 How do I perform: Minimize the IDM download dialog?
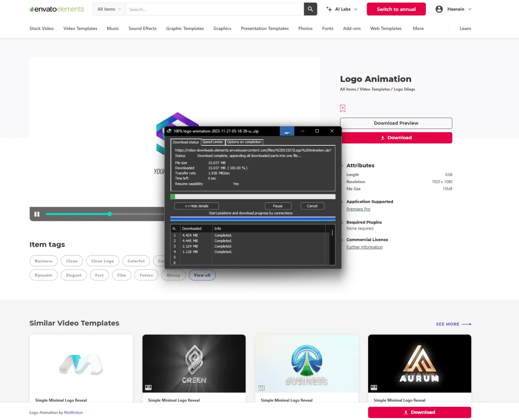pyautogui.click(x=302, y=131)
